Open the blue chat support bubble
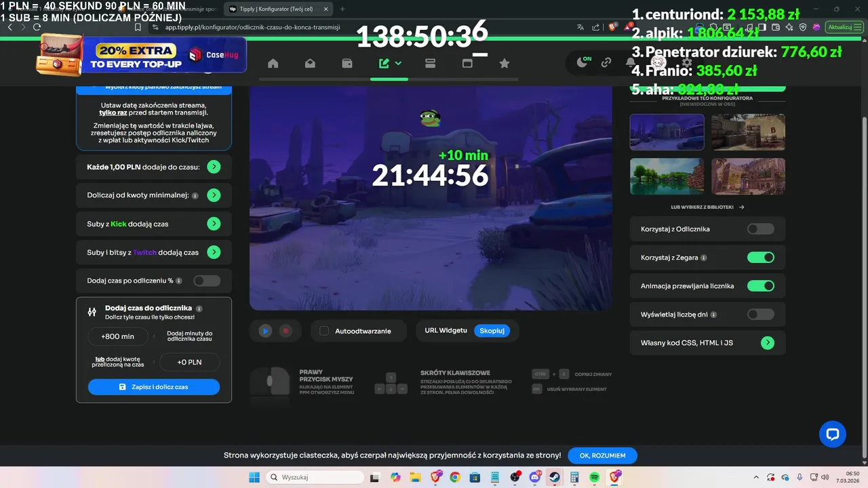This screenshot has height=488, width=868. pos(833,434)
